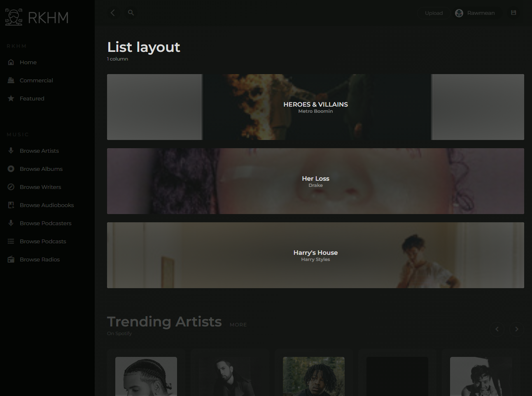Click the Browse Audiobooks book icon

pos(11,205)
